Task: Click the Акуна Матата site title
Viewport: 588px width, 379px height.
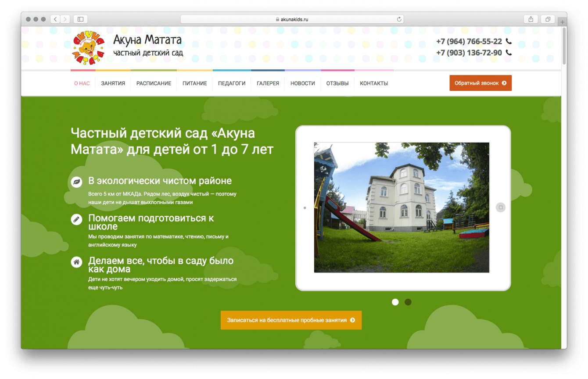Action: [147, 40]
